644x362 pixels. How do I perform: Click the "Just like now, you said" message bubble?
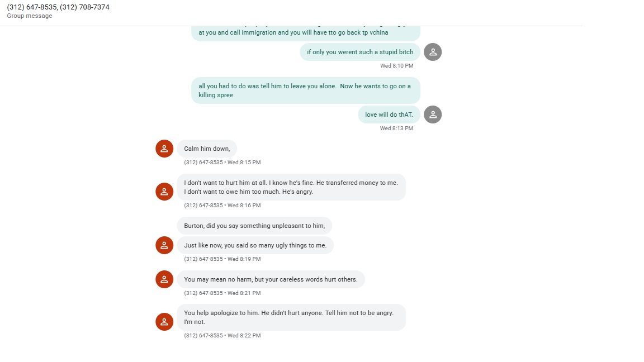tap(255, 245)
